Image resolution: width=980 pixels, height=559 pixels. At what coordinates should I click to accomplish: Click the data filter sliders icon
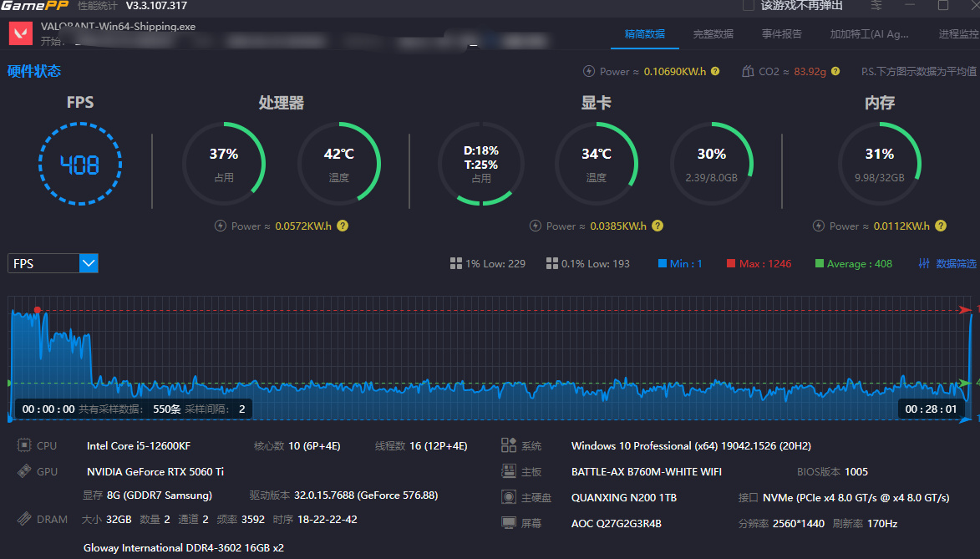(924, 263)
